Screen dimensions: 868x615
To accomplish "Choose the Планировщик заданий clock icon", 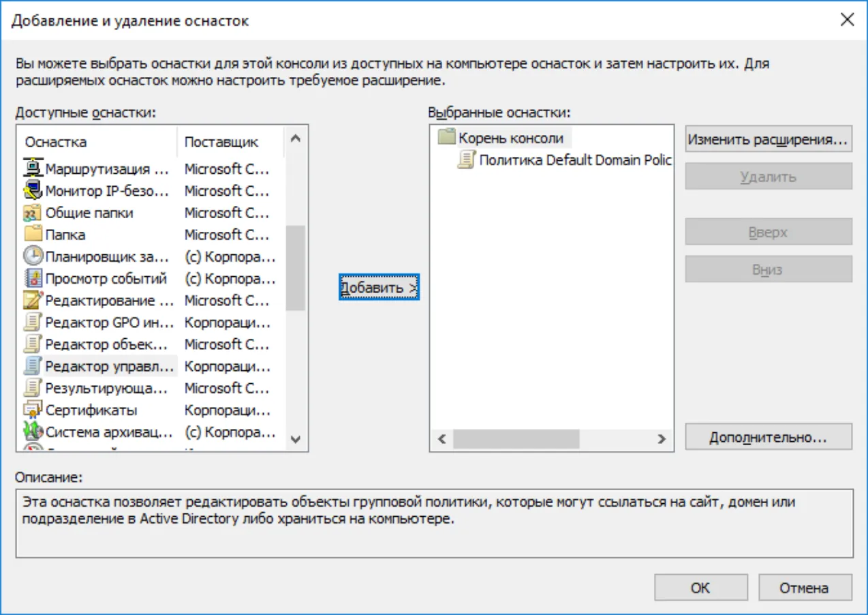I will click(x=33, y=256).
